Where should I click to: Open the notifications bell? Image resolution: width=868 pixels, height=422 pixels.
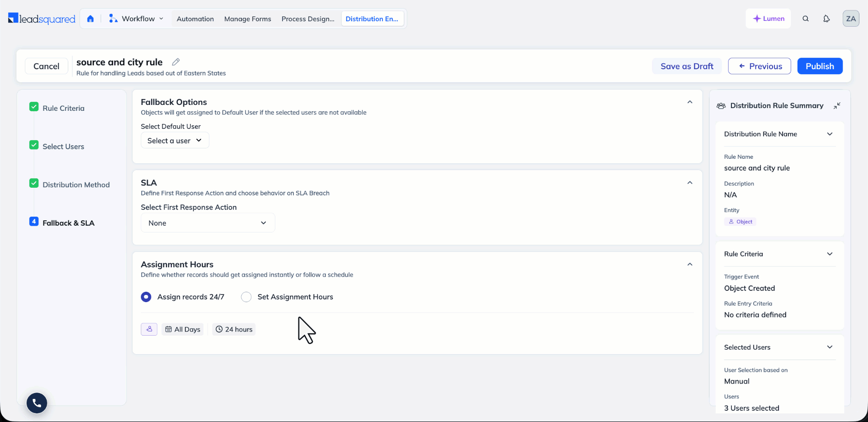click(826, 19)
